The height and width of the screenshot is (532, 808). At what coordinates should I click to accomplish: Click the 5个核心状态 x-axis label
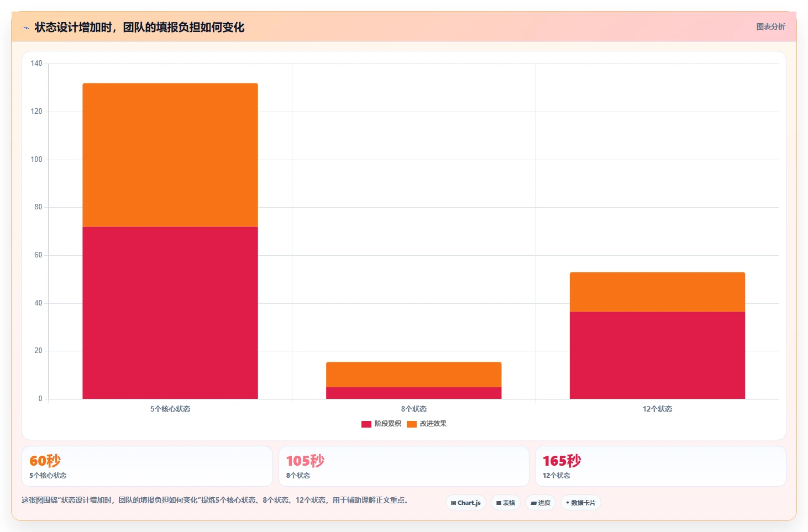[170, 409]
